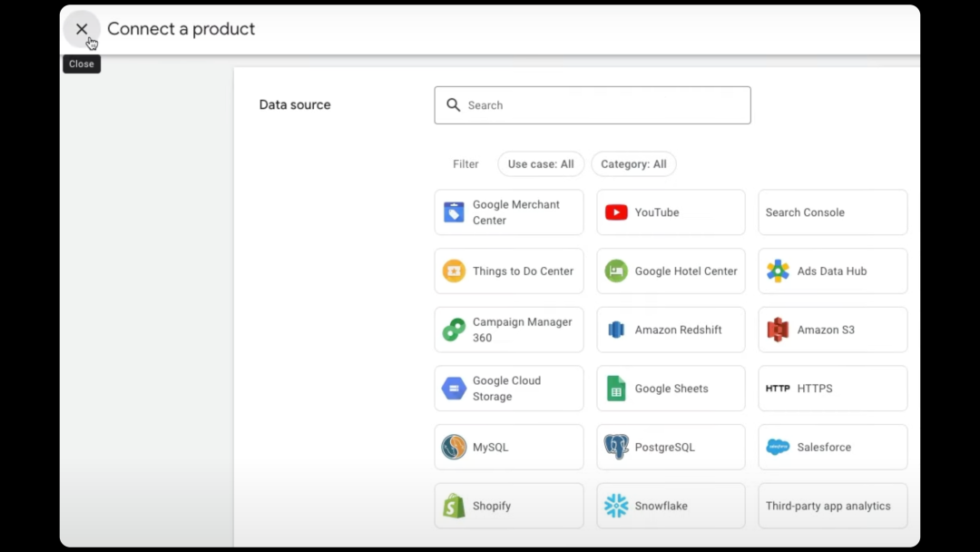
Task: Click the Campaign Manager 360 label
Action: [522, 330]
